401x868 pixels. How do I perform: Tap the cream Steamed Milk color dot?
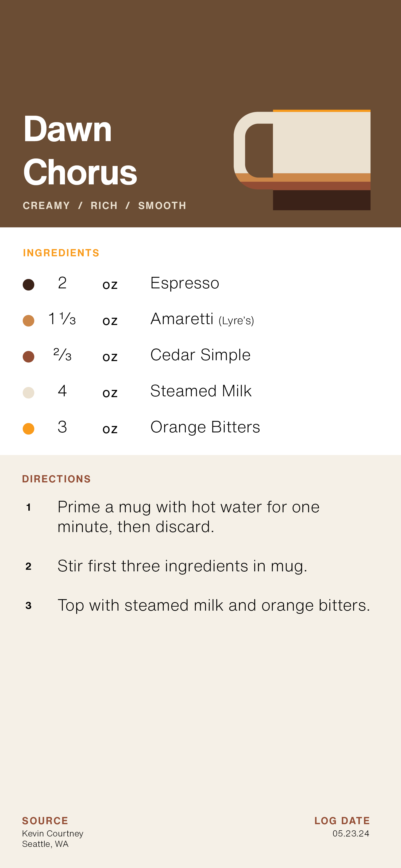click(28, 393)
